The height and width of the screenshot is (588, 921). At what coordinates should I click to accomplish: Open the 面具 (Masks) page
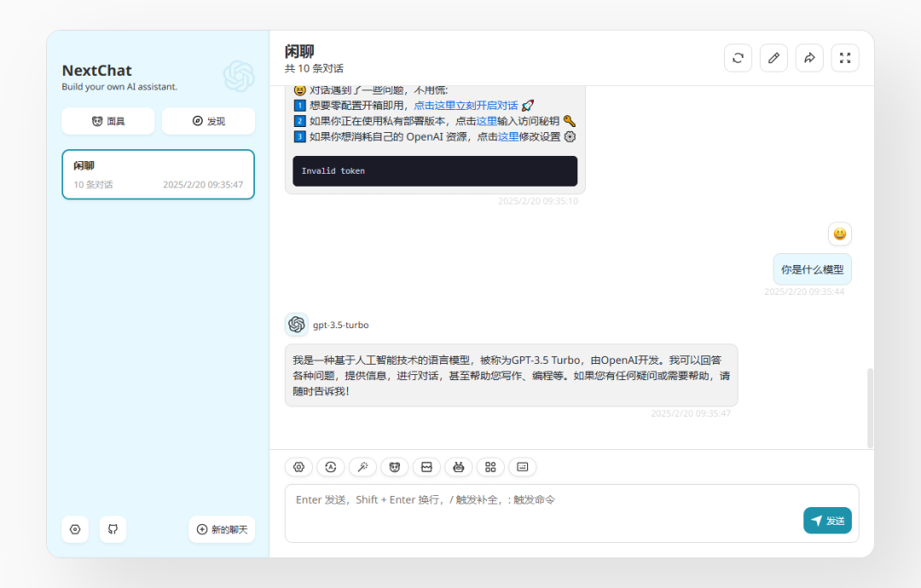108,121
